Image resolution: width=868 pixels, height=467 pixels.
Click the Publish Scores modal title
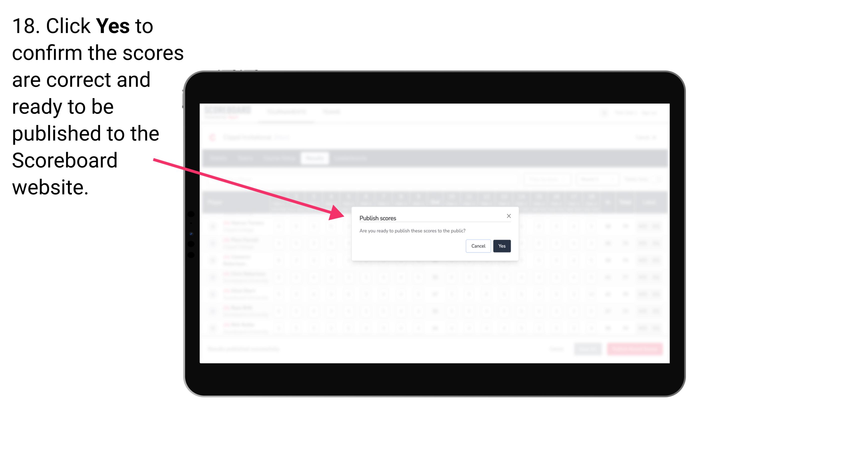click(377, 217)
